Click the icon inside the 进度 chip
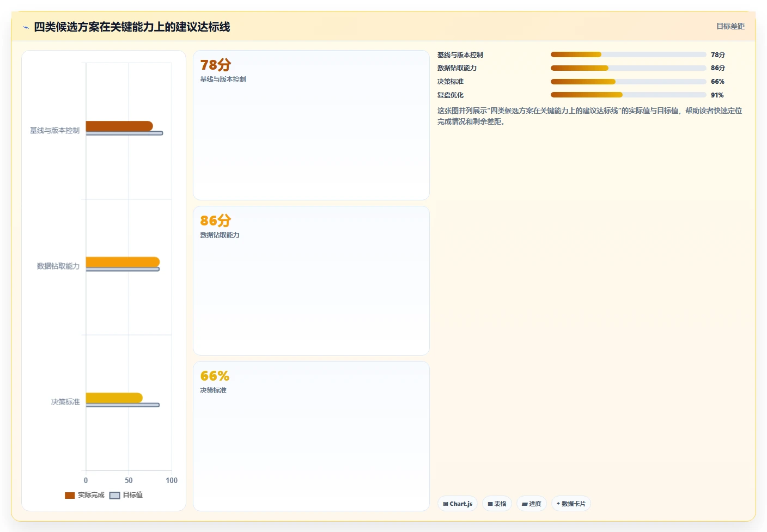 [525, 504]
